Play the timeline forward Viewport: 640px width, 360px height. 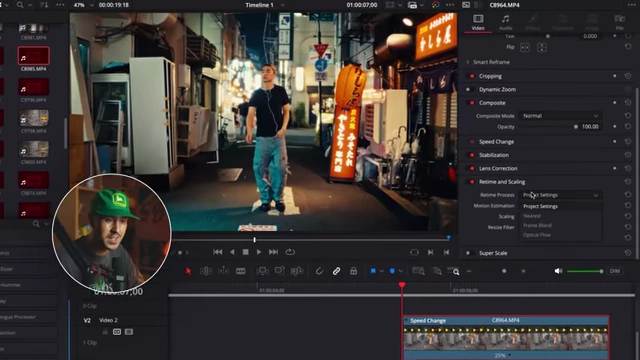[259, 252]
